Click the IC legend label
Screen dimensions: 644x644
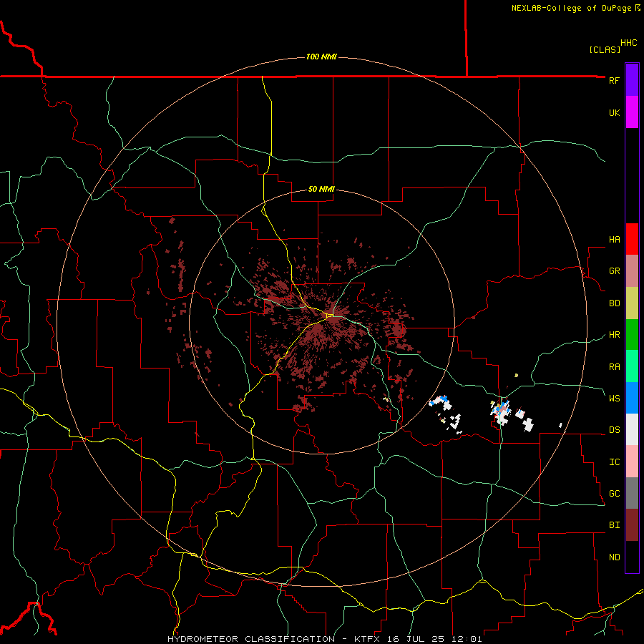614,462
